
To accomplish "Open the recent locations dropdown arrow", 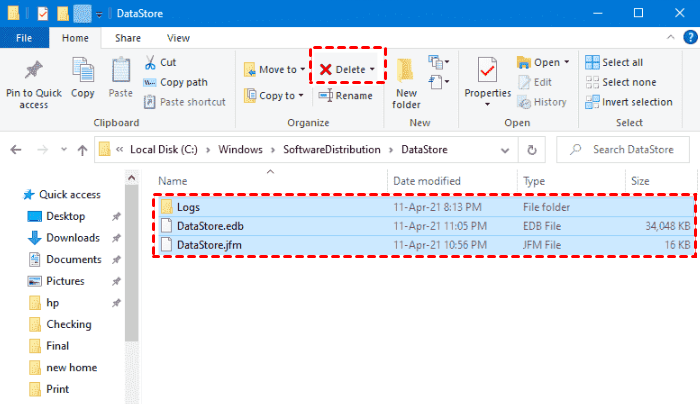I will [x=64, y=150].
